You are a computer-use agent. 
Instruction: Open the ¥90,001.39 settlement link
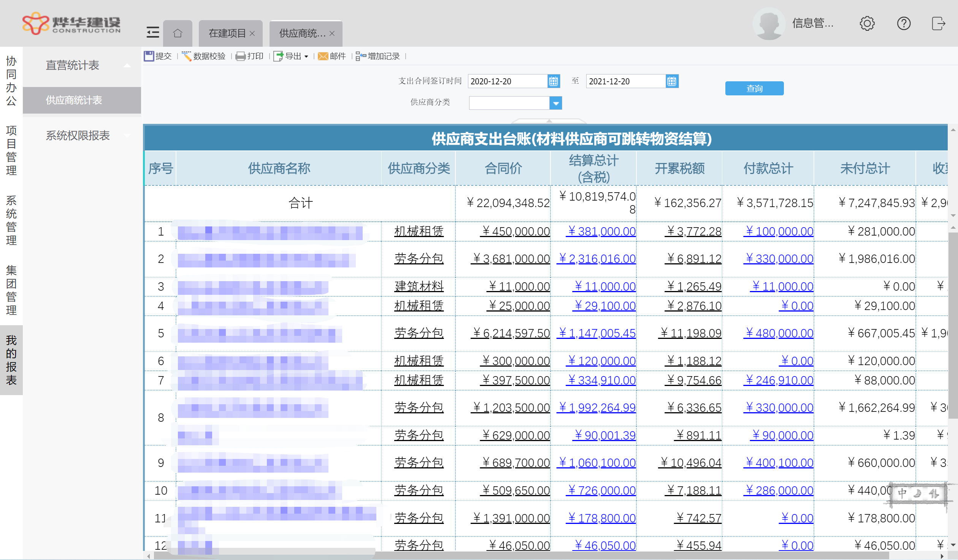pyautogui.click(x=604, y=435)
